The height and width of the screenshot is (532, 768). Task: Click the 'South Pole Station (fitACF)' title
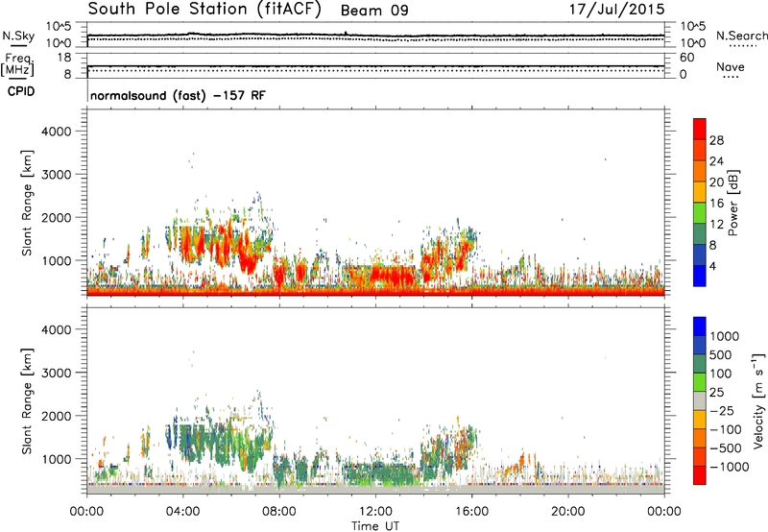204,10
